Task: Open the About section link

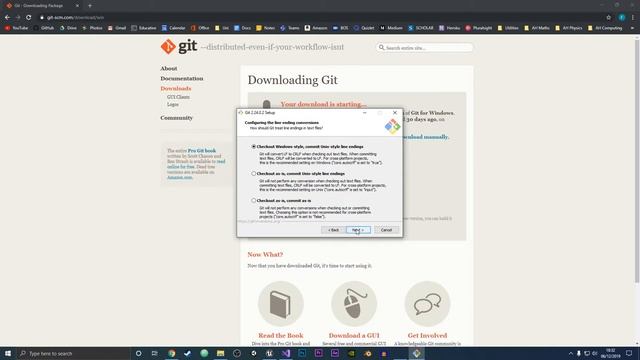Action: click(x=169, y=69)
